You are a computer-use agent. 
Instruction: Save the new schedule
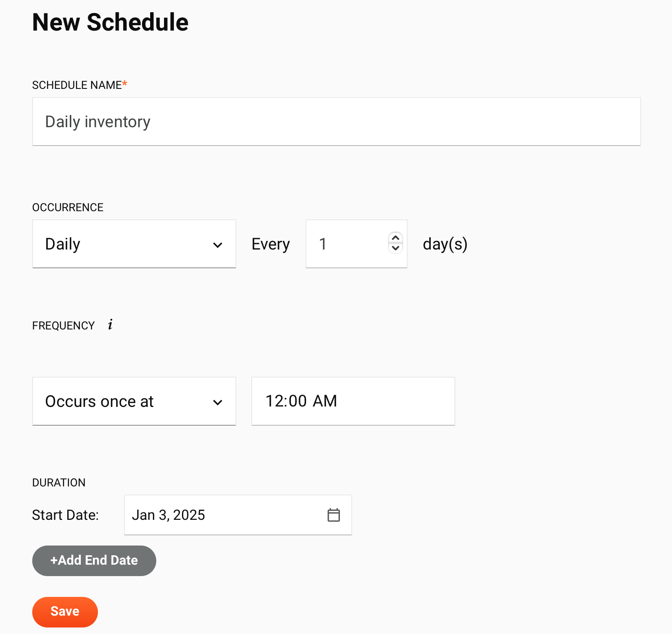tap(64, 611)
